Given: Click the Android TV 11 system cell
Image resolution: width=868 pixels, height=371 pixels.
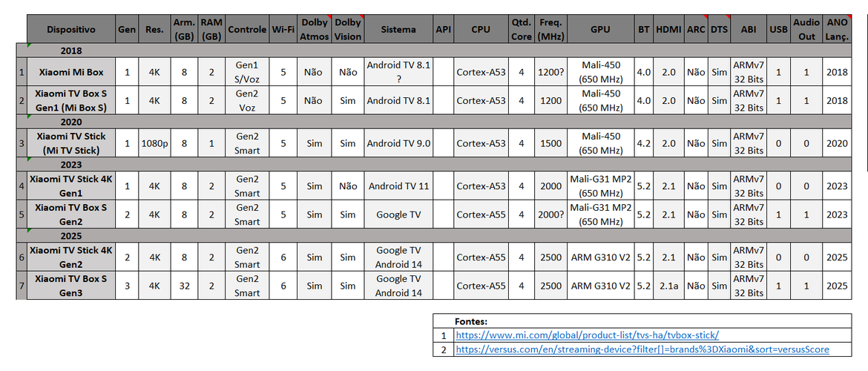Looking at the screenshot, I should tap(398, 186).
